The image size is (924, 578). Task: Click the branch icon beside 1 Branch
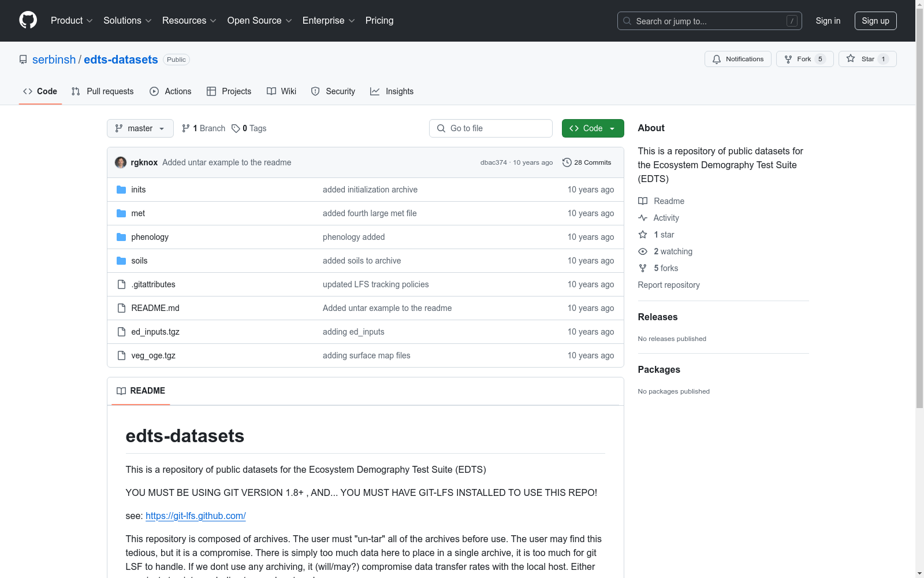[186, 128]
